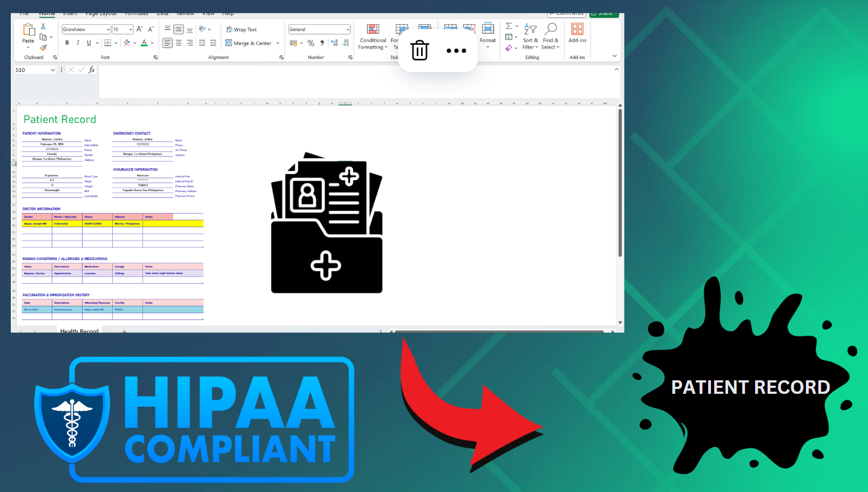The image size is (868, 492).
Task: Expand the Paste options arrow
Action: pyautogui.click(x=28, y=47)
